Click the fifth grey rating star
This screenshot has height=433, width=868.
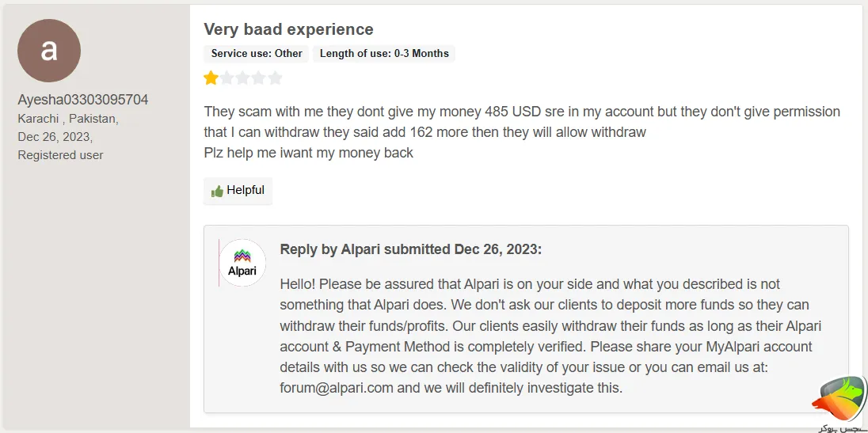tap(275, 78)
